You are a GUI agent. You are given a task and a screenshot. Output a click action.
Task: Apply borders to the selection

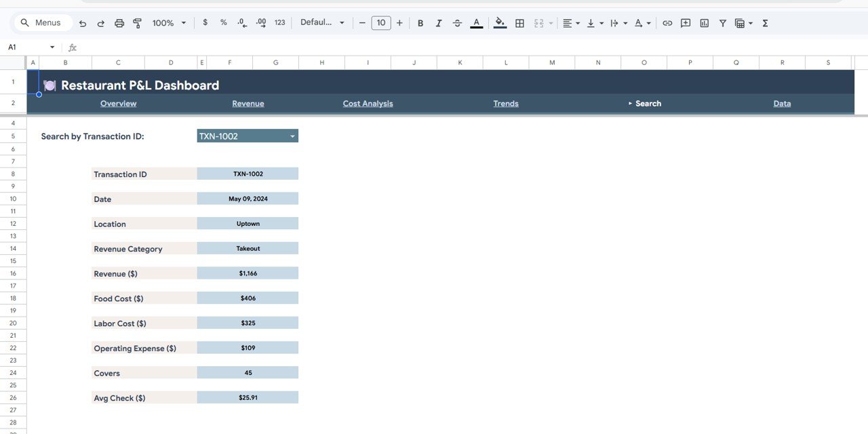click(x=519, y=22)
